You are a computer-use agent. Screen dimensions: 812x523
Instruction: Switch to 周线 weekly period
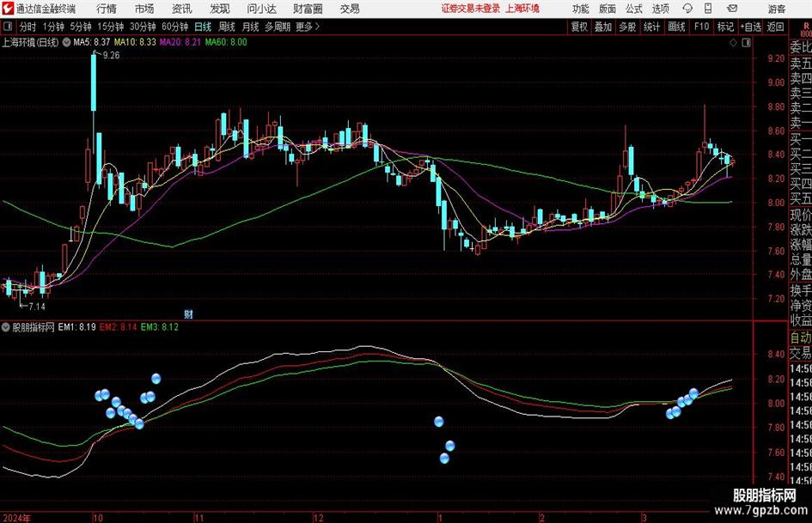coord(227,27)
